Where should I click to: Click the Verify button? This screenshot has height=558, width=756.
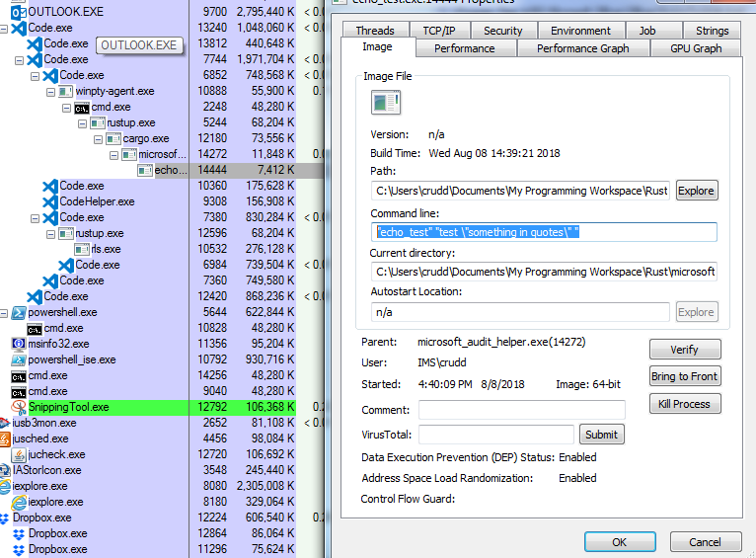pyautogui.click(x=685, y=350)
